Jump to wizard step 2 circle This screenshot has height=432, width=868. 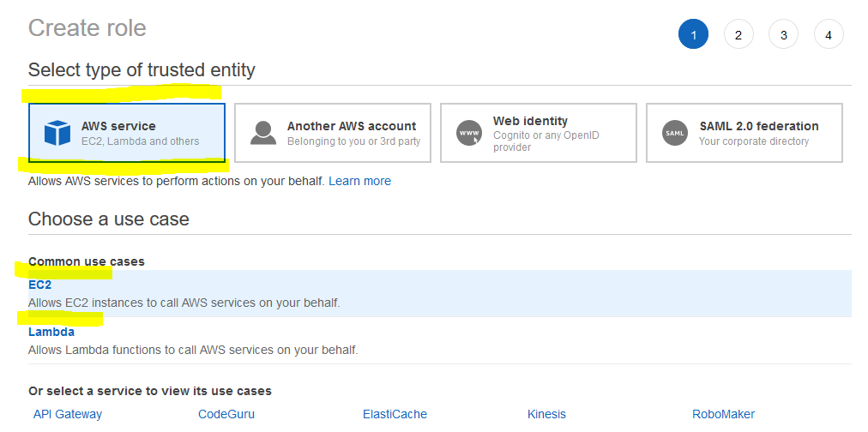(x=738, y=34)
